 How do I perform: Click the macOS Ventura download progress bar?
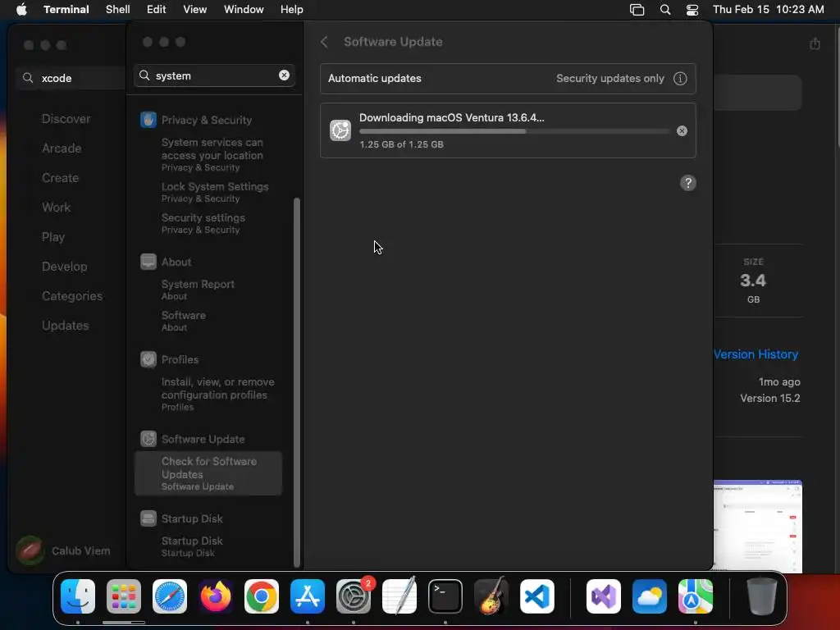pyautogui.click(x=514, y=131)
